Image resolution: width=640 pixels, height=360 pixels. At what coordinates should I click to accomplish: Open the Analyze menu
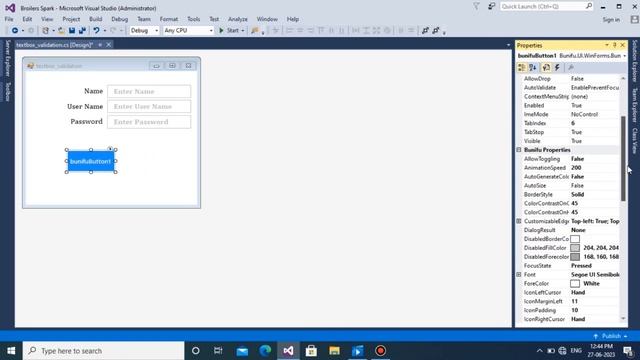click(238, 19)
